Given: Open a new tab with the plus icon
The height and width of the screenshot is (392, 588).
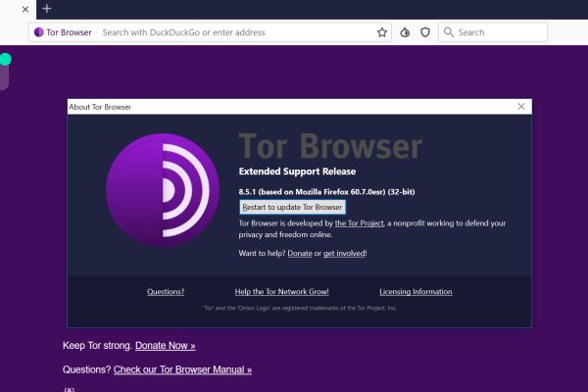Looking at the screenshot, I should click(x=47, y=9).
